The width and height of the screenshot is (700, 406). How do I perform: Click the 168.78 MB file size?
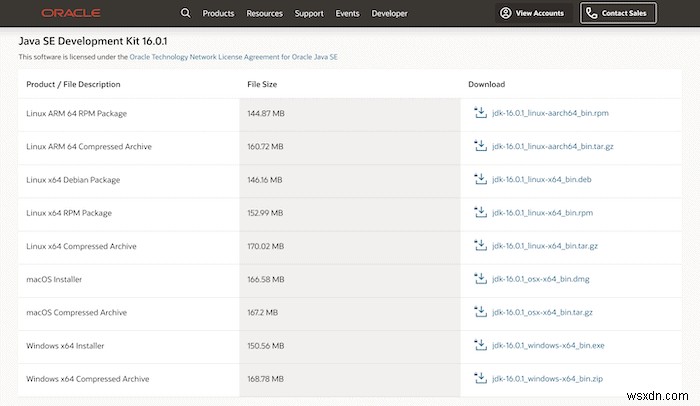pos(266,379)
